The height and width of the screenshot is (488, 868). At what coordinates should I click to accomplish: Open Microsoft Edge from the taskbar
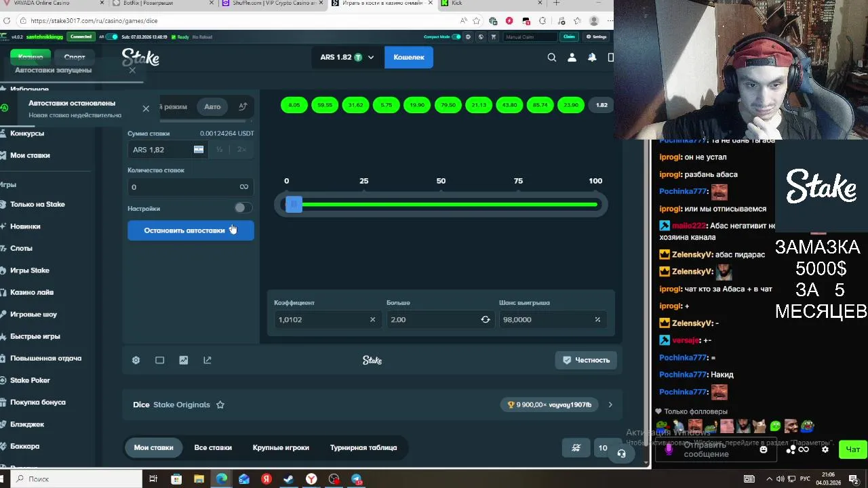click(x=222, y=479)
